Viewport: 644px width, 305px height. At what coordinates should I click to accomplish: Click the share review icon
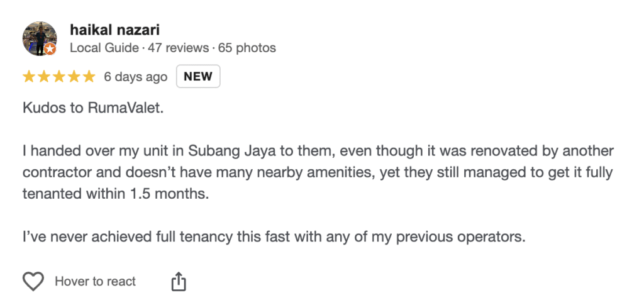179,282
